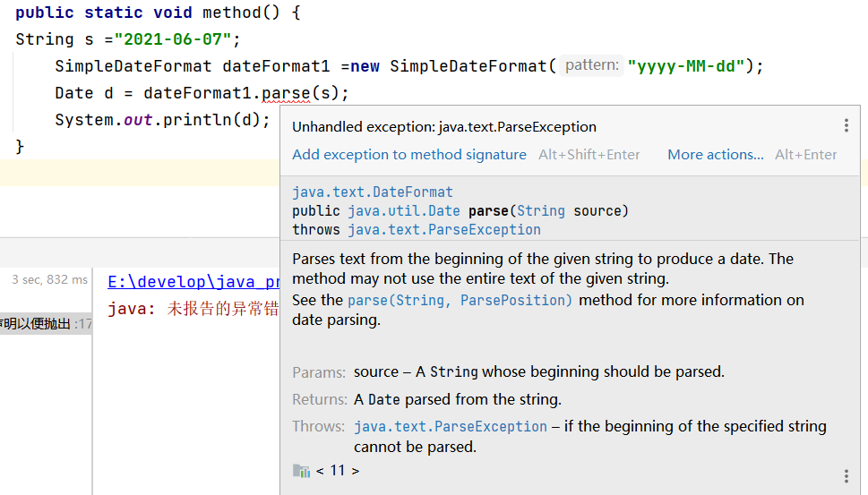Click Add exception to method signature
Image resolution: width=868 pixels, height=495 pixels.
point(408,155)
